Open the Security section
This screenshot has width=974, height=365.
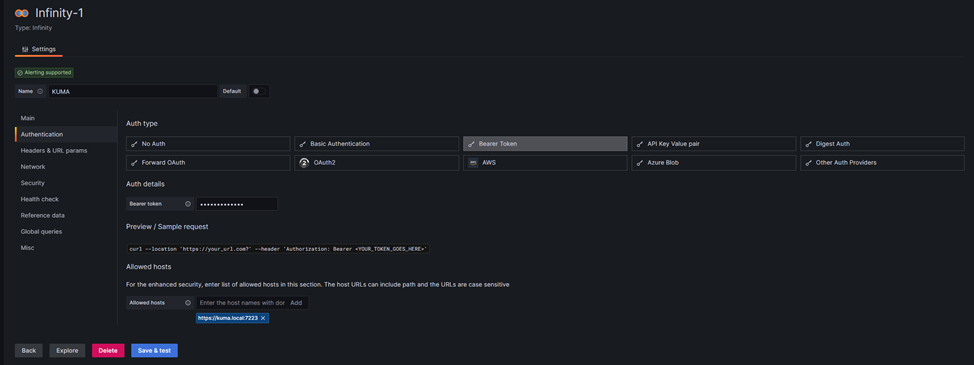point(32,182)
